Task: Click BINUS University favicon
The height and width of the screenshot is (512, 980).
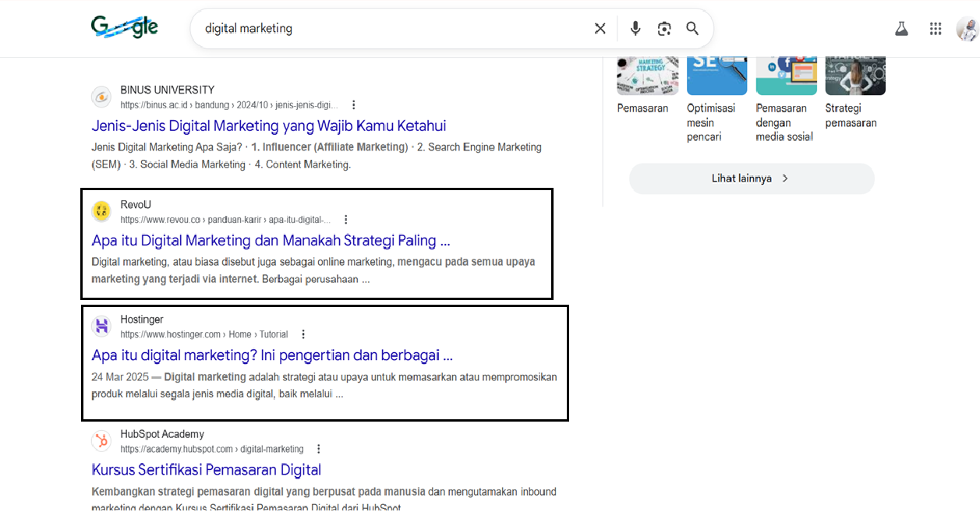Action: click(x=101, y=97)
